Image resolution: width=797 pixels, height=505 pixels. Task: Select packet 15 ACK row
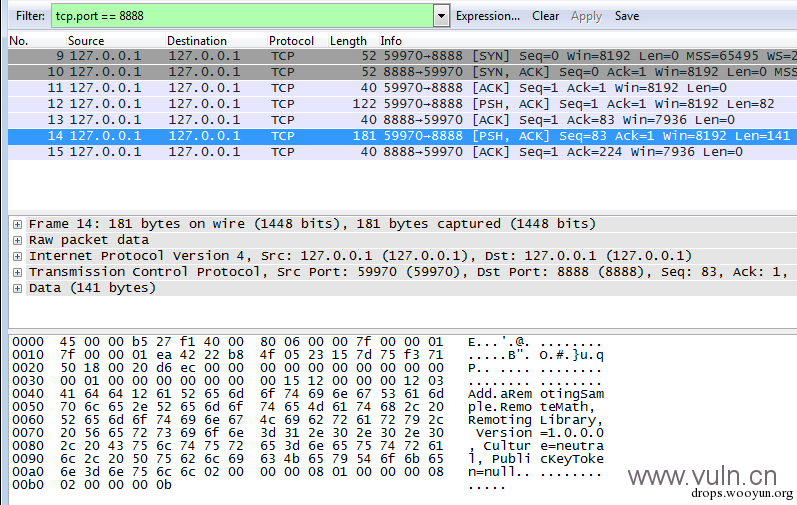[x=403, y=152]
